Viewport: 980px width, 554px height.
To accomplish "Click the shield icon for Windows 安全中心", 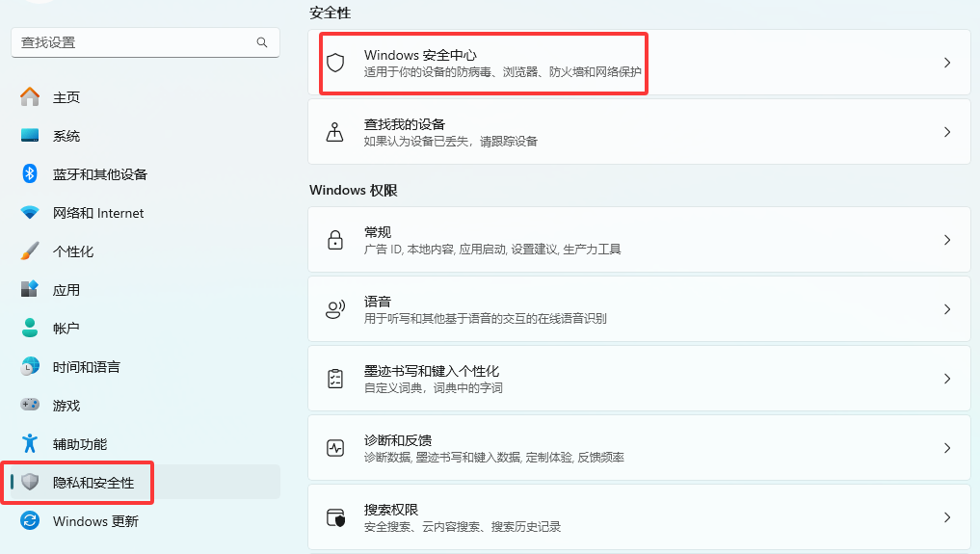I will pyautogui.click(x=335, y=63).
